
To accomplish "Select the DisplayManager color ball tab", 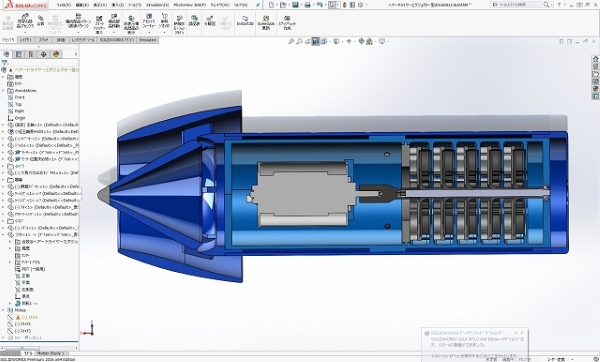I will pos(56,54).
